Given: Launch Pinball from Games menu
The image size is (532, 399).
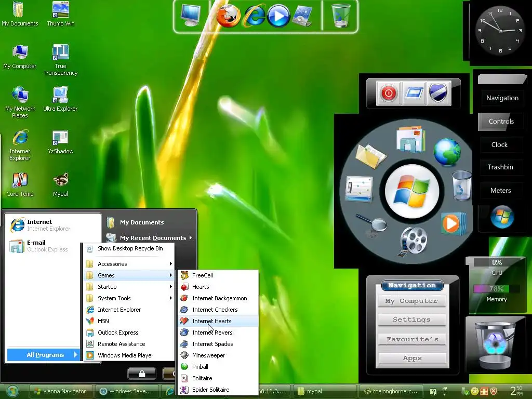Looking at the screenshot, I should click(x=218, y=367).
